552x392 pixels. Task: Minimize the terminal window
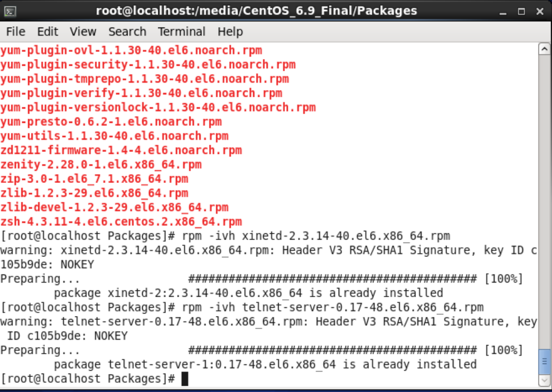click(503, 12)
